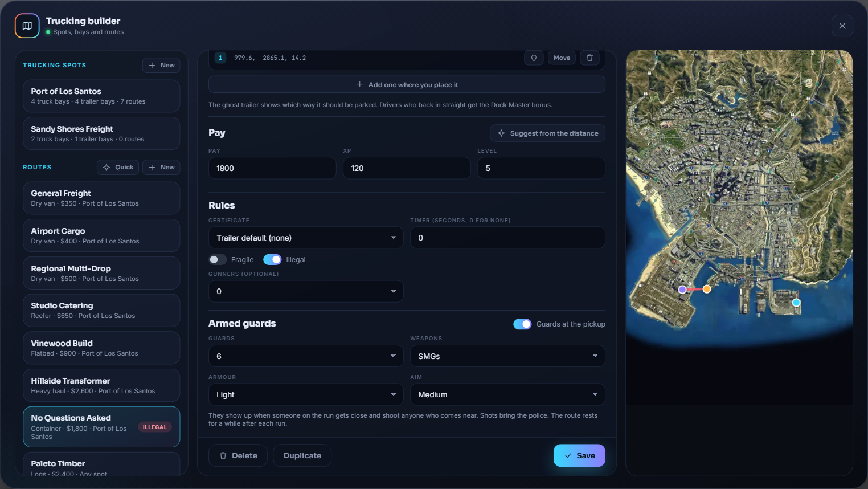Open the Vinewood Build route

click(101, 348)
